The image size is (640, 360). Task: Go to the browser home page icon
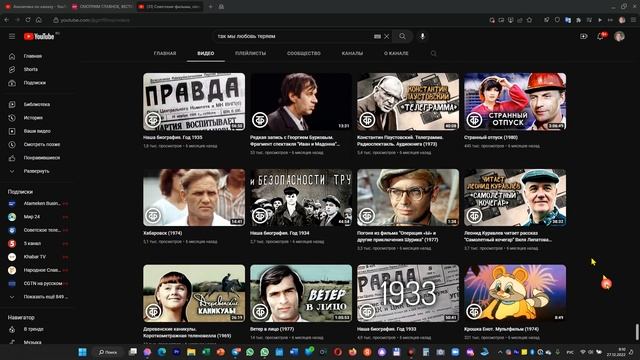pyautogui.click(x=39, y=20)
